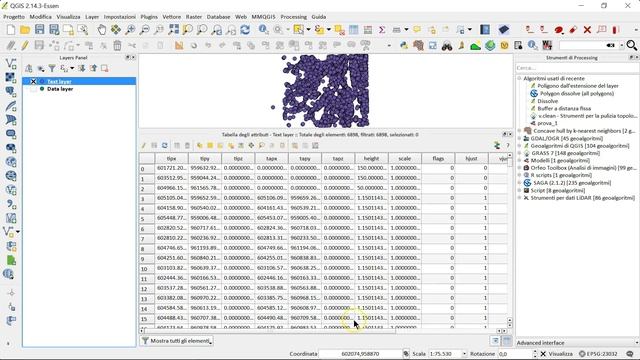
Task: Select the Pan Map hand tool
Action: pos(102,29)
